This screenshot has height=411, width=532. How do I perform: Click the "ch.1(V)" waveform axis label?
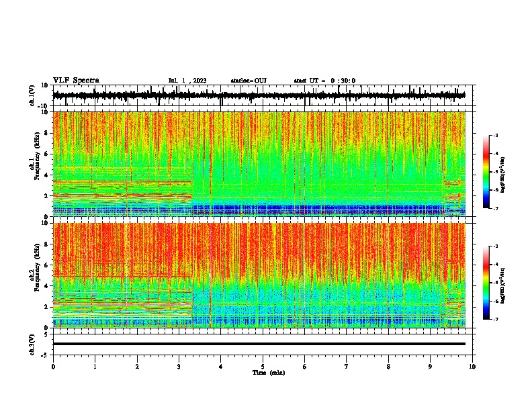click(x=32, y=95)
